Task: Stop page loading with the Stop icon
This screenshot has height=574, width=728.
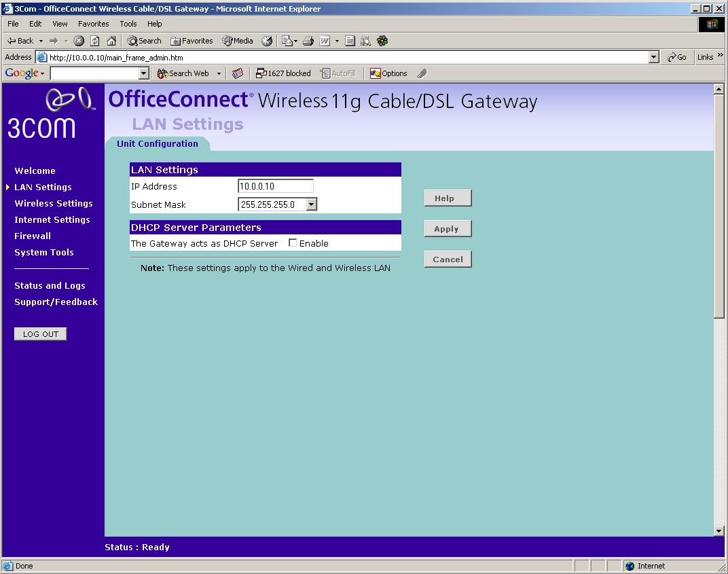Action: [x=79, y=41]
